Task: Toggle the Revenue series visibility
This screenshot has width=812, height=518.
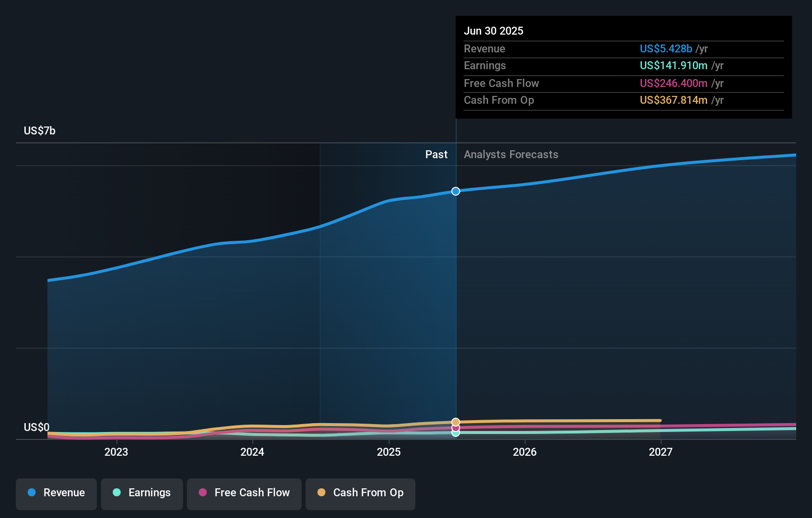Action: click(56, 493)
